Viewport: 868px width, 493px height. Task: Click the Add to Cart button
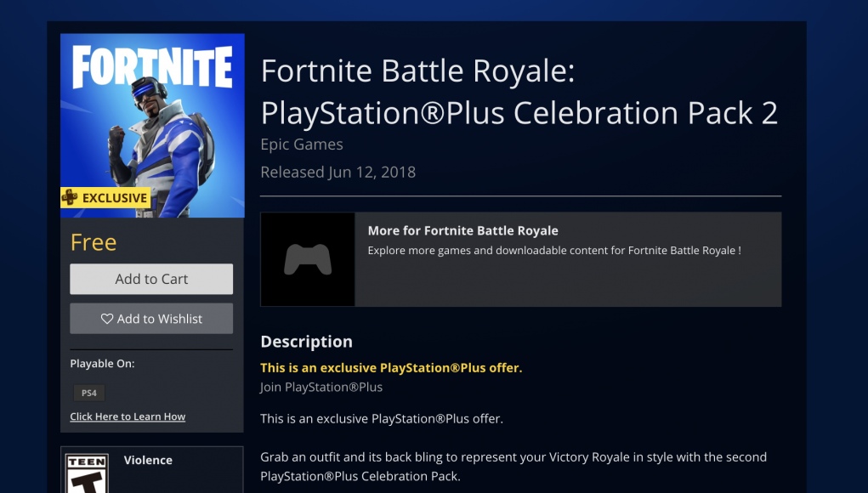point(151,279)
